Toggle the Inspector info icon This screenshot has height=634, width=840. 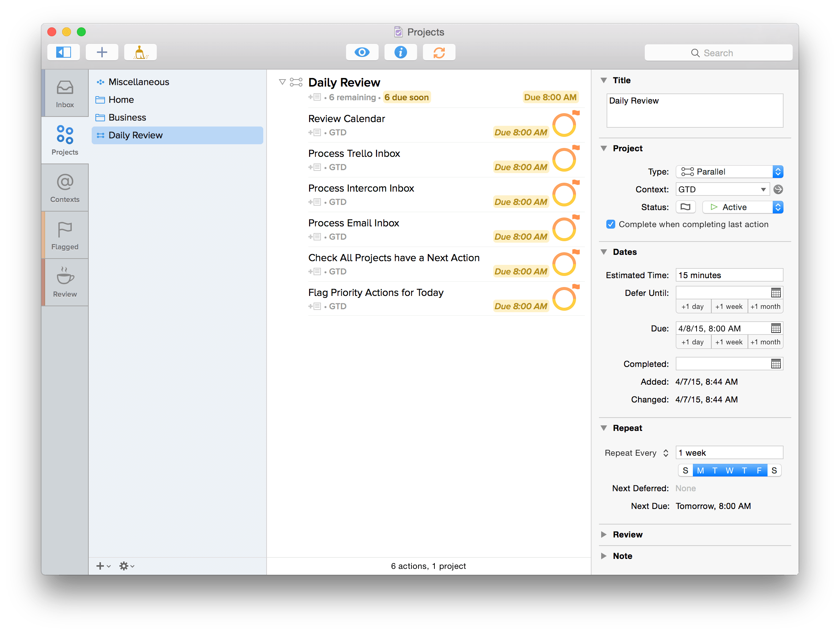click(400, 53)
